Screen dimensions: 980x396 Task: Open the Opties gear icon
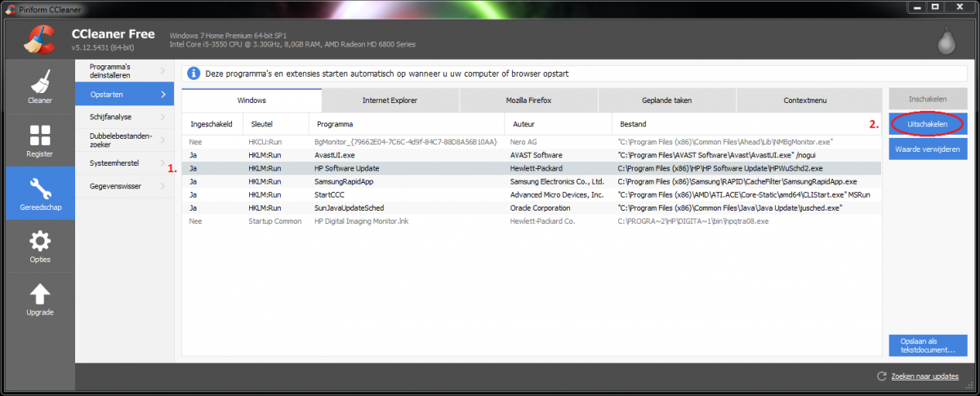(x=40, y=242)
